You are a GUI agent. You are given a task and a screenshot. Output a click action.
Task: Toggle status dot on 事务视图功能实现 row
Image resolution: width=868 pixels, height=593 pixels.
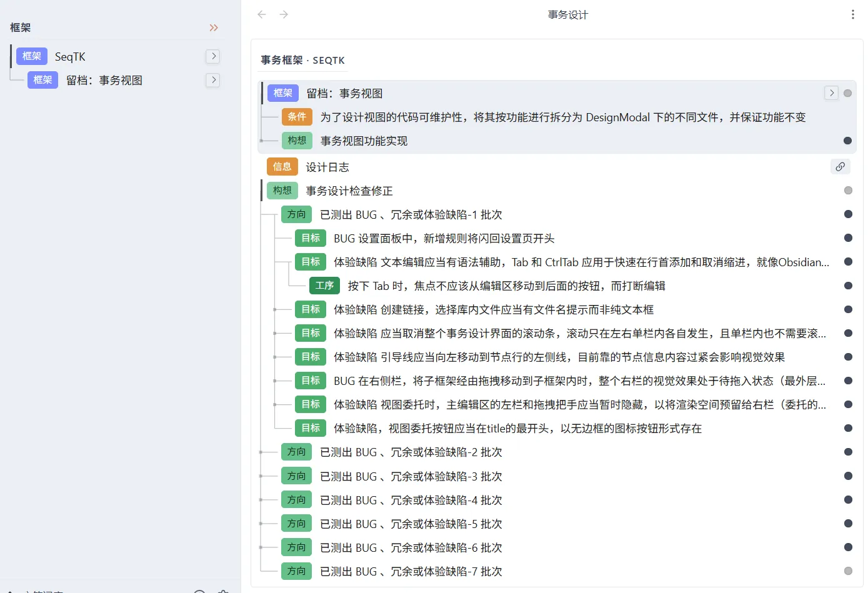pyautogui.click(x=847, y=141)
